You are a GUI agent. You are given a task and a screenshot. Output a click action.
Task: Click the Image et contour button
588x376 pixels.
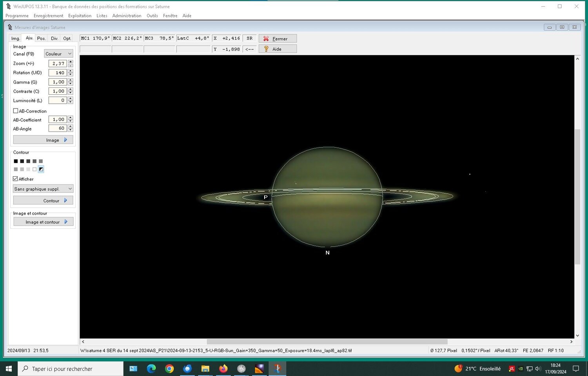click(x=43, y=222)
